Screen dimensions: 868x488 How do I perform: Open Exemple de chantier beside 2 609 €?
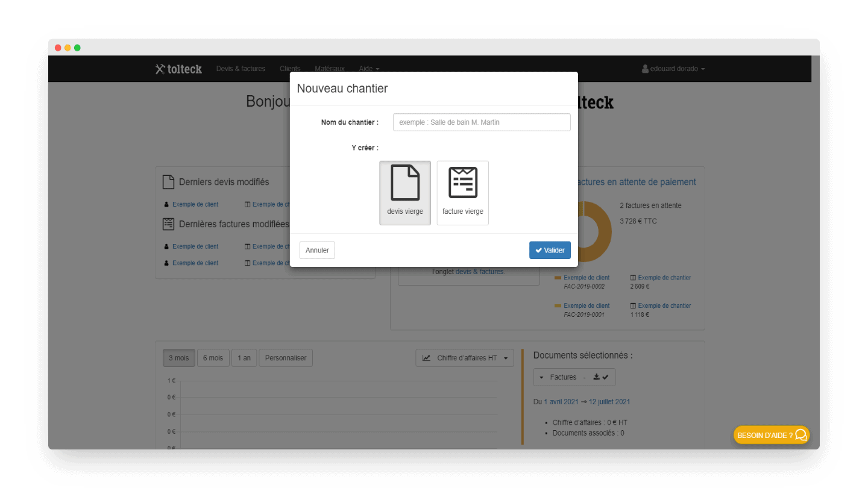664,278
